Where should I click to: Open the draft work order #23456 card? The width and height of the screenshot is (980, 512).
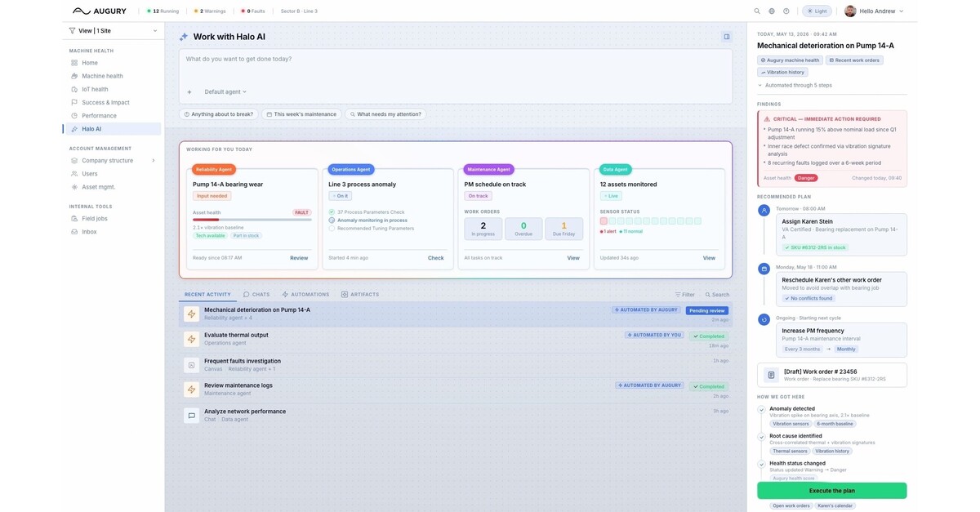point(831,375)
